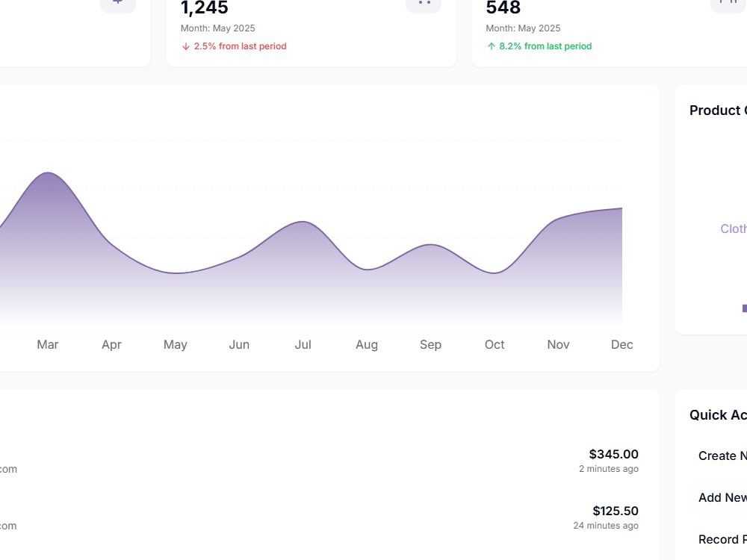
Task: Click the March peak on area chart
Action: 48,173
